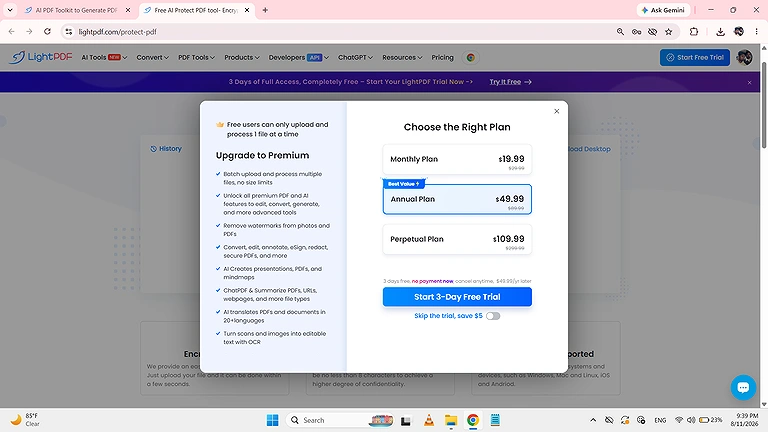768x432 pixels.
Task: Click the taskbar Search box
Action: coord(341,420)
